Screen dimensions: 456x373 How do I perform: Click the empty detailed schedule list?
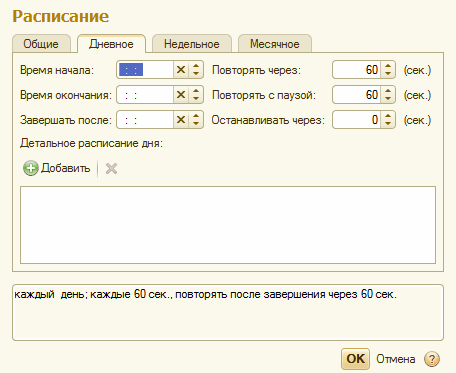pyautogui.click(x=228, y=225)
